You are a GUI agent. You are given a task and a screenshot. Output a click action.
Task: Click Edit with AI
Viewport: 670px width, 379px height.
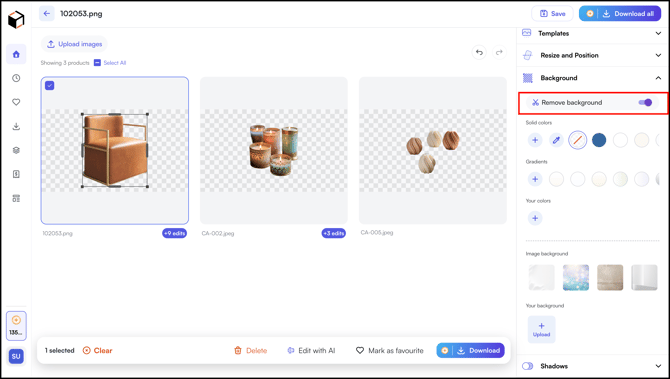tap(311, 350)
